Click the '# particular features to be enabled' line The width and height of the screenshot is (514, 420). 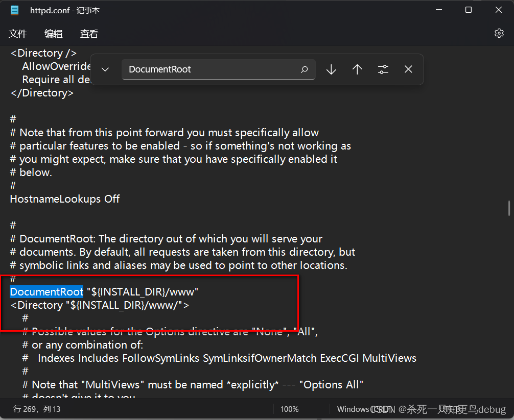coord(181,146)
